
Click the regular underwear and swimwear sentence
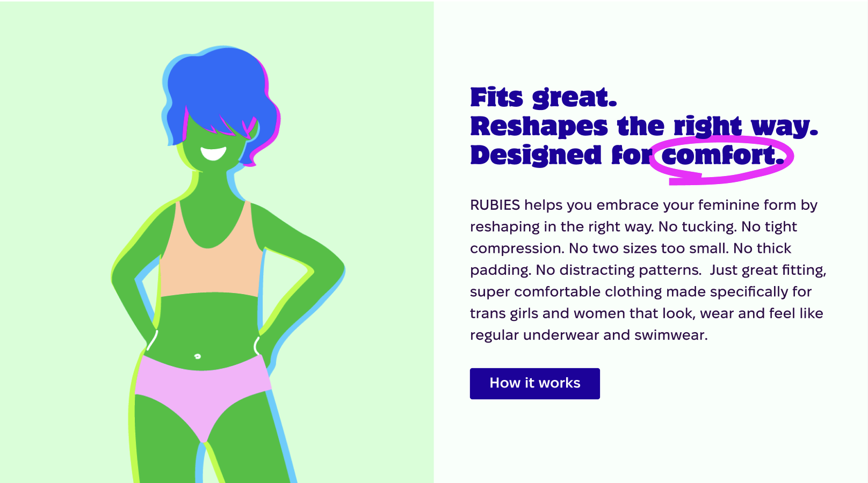pos(589,335)
